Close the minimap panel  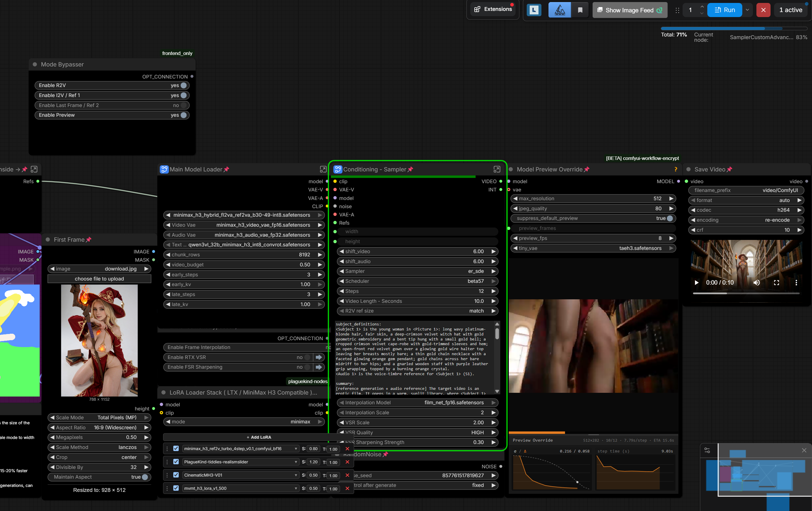pyautogui.click(x=804, y=450)
